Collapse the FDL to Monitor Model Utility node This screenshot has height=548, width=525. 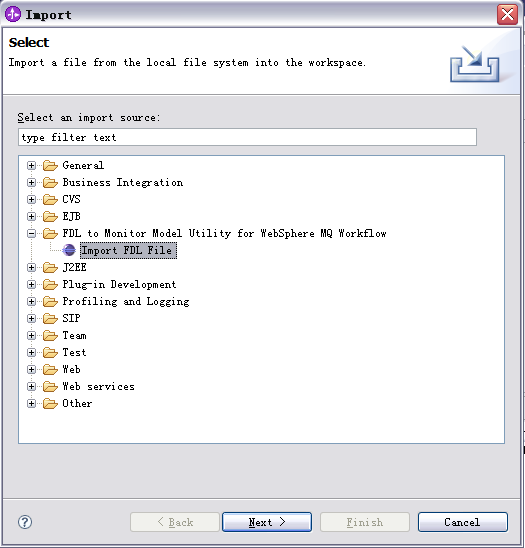31,233
